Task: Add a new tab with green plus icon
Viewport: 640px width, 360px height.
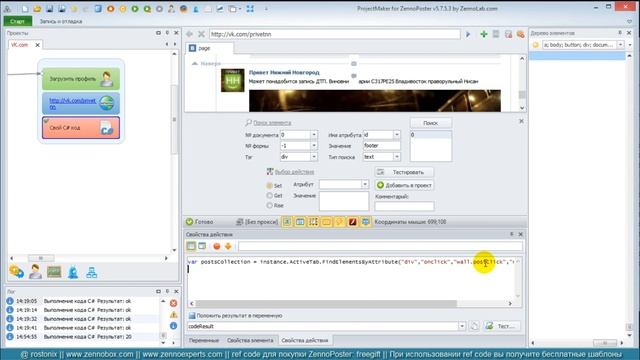Action: (x=484, y=34)
